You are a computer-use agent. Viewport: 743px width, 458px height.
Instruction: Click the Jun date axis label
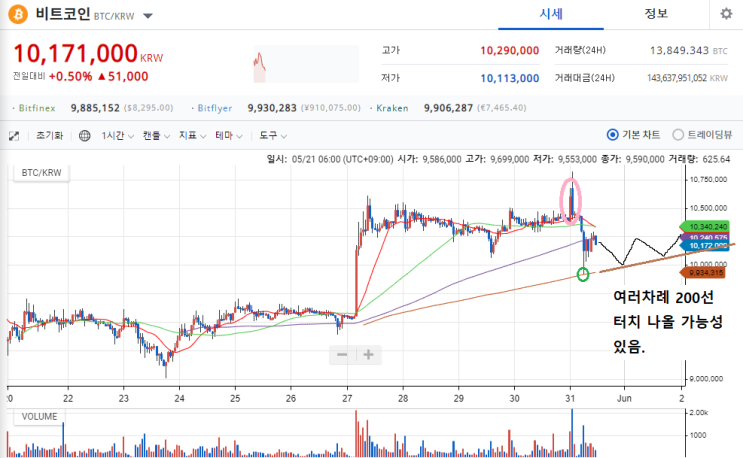[x=624, y=398]
